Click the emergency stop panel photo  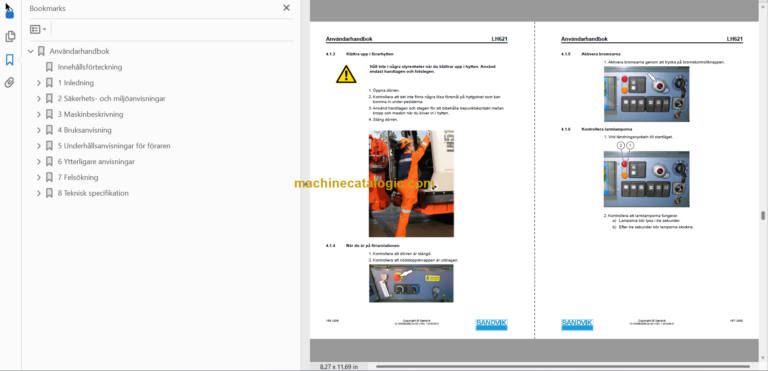(x=411, y=284)
